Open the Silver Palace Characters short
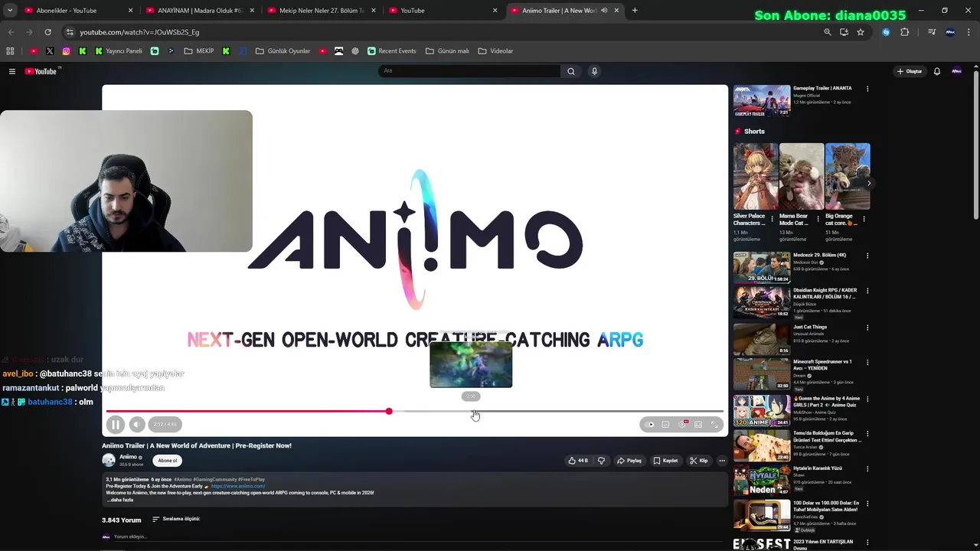The width and height of the screenshot is (980, 551). (x=756, y=176)
